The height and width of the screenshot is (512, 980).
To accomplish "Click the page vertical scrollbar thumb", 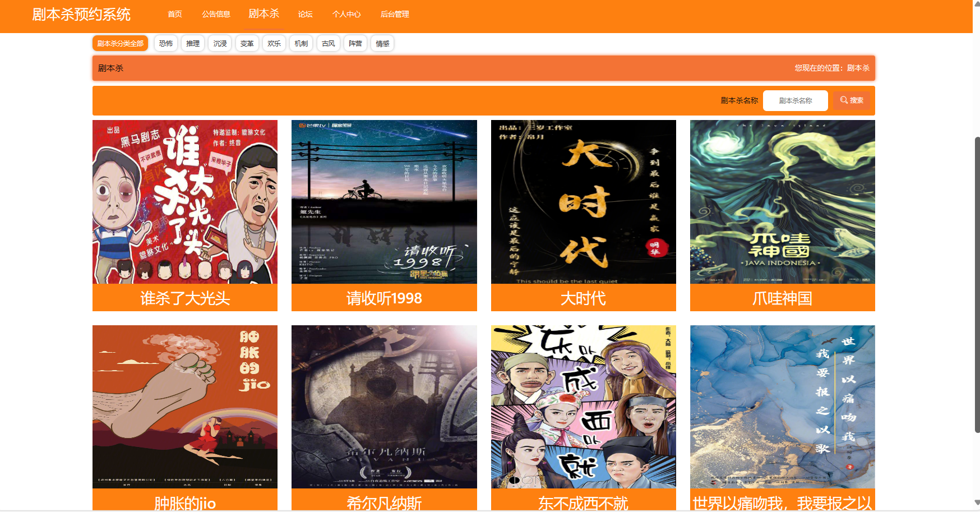I will tap(977, 285).
